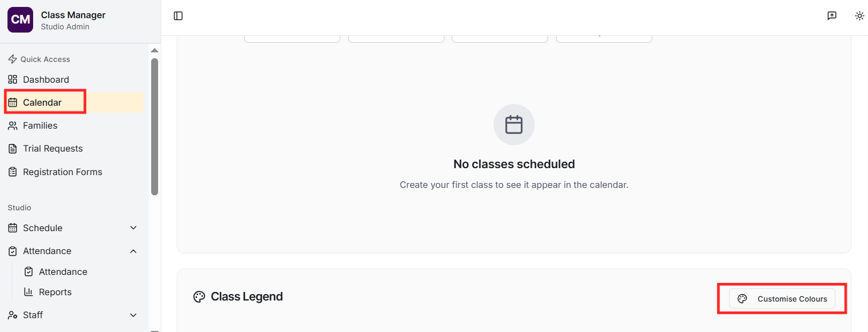Click the Registration Forms clipboard icon
The image size is (868, 332).
(13, 172)
